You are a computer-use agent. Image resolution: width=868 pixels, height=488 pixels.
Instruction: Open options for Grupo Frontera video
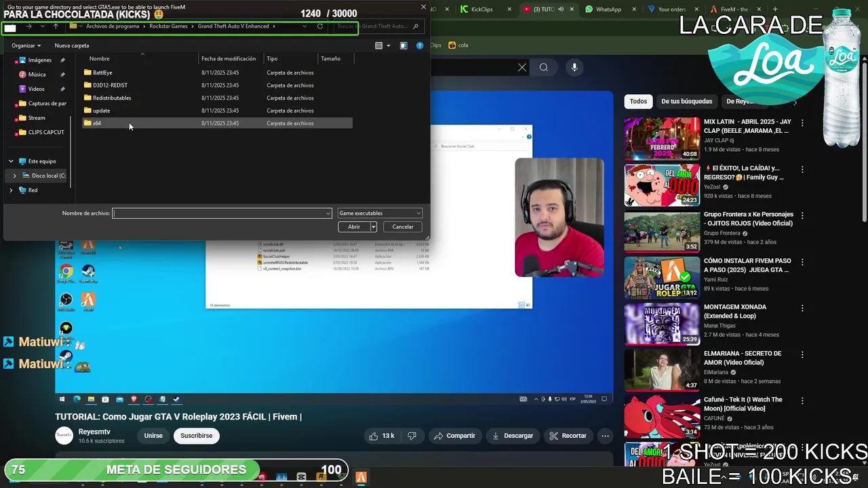click(802, 216)
